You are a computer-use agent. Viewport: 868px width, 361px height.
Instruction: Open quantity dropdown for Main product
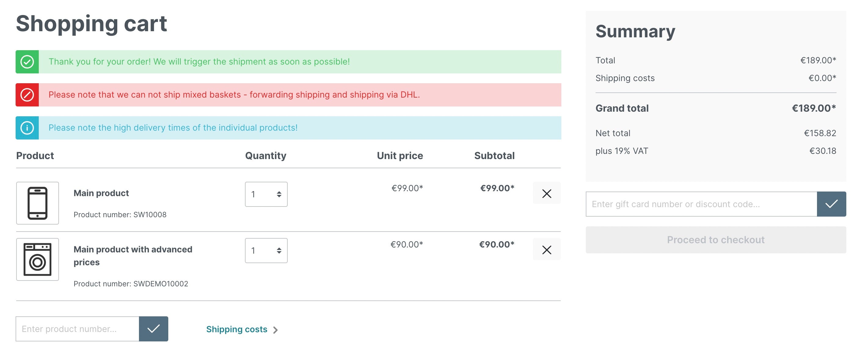266,194
